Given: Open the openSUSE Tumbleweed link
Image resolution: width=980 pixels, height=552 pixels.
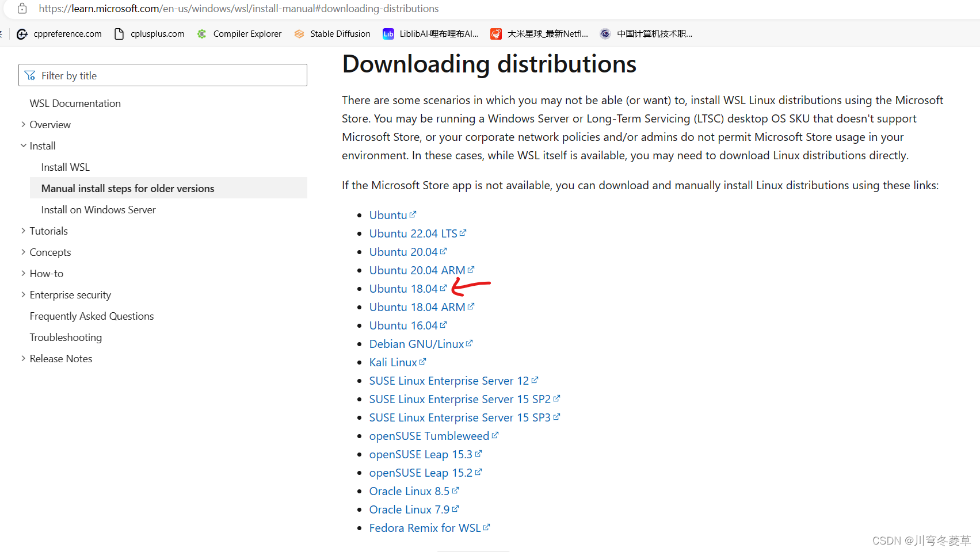Looking at the screenshot, I should point(434,436).
